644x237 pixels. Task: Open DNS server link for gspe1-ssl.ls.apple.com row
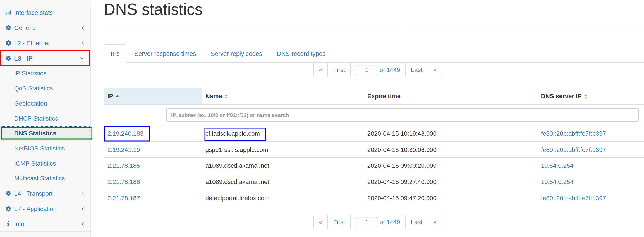point(573,150)
